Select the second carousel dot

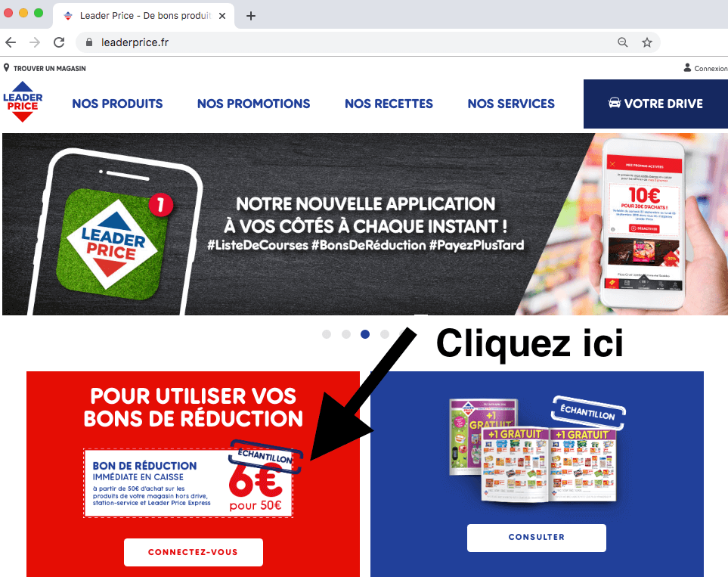coord(346,334)
